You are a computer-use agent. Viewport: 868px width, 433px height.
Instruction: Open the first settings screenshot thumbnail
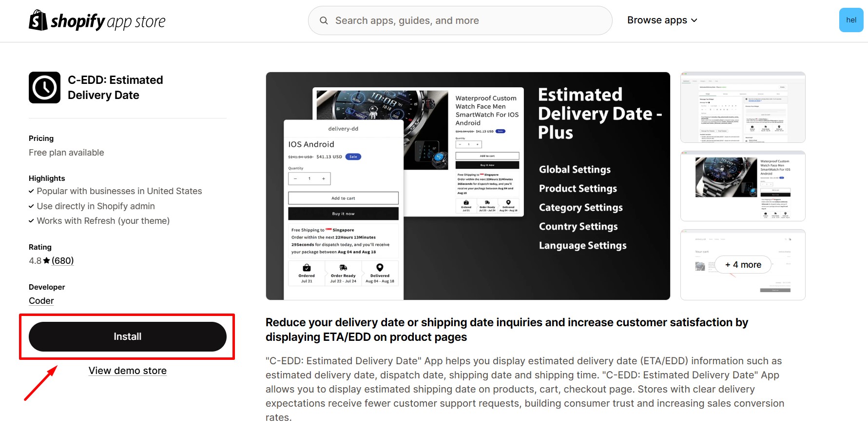click(x=743, y=107)
